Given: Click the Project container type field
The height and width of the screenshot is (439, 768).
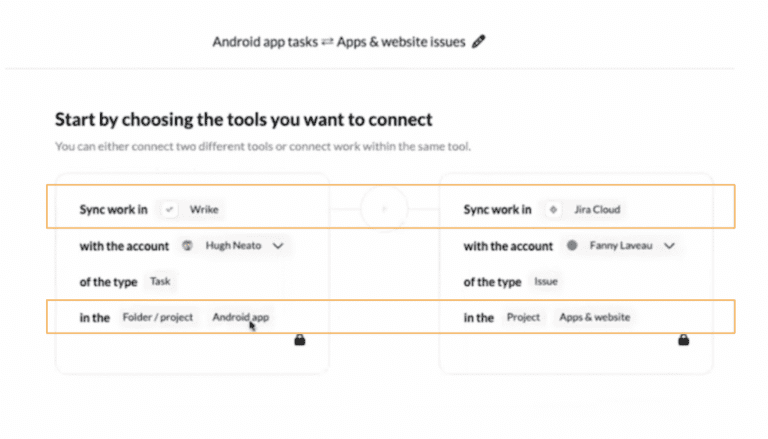Looking at the screenshot, I should click(523, 317).
